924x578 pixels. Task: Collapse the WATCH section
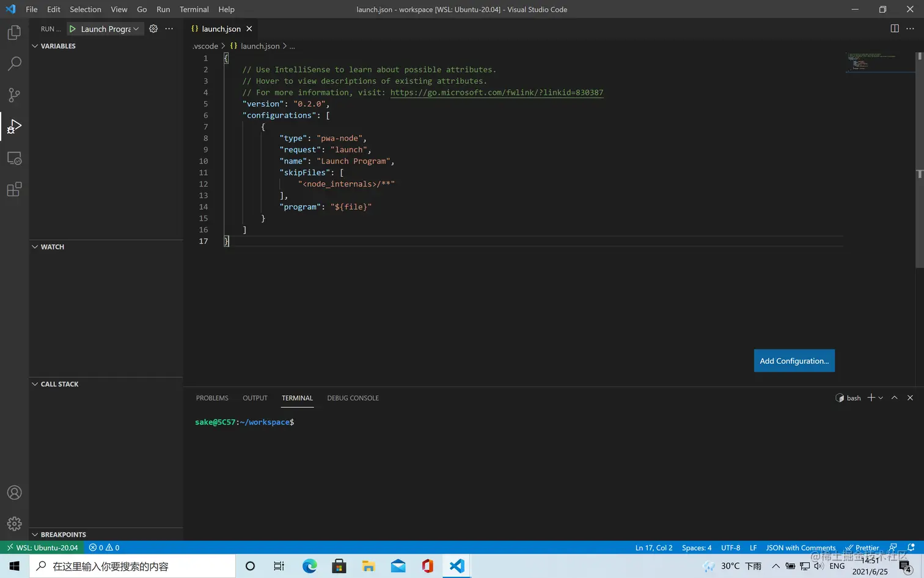tap(52, 247)
